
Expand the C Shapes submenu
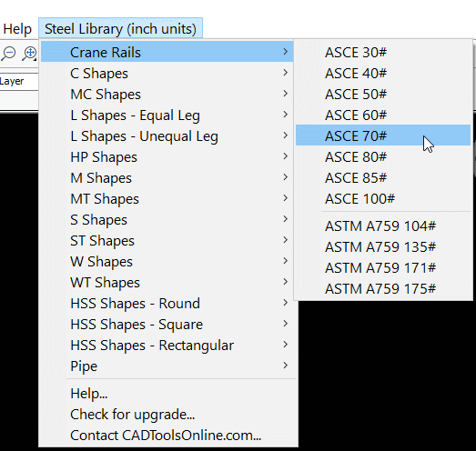(x=167, y=73)
